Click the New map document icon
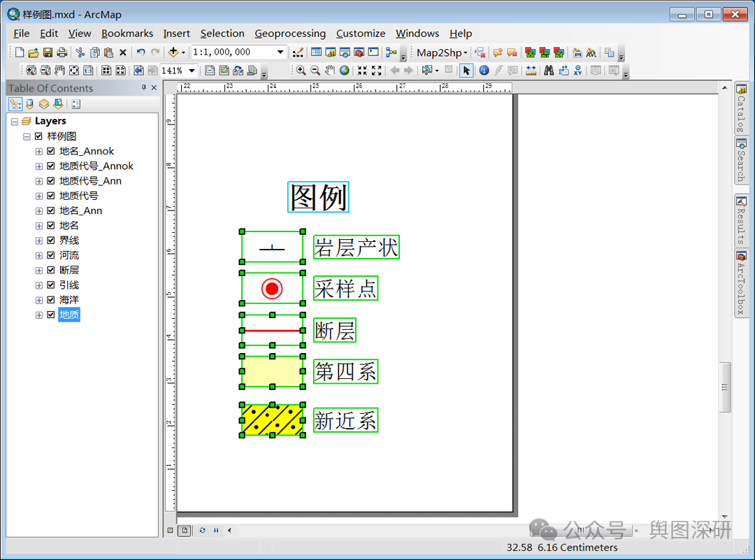755x560 pixels. (x=20, y=52)
